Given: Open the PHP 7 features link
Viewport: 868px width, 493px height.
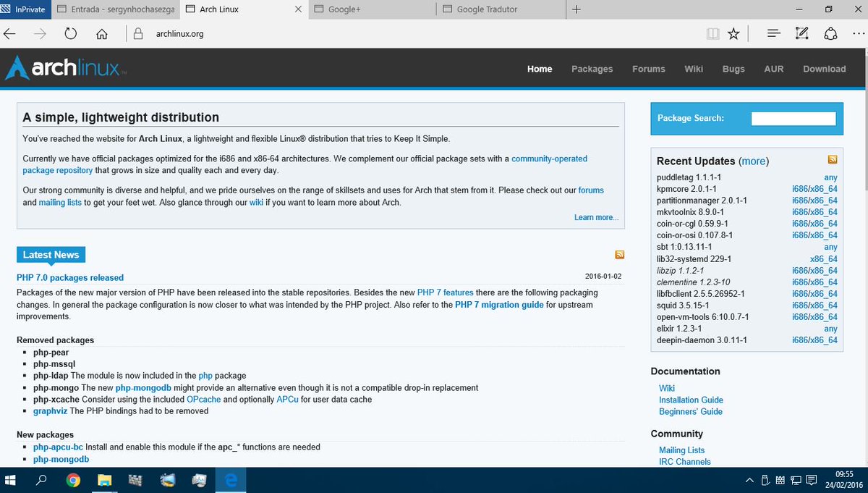Looking at the screenshot, I should 446,292.
